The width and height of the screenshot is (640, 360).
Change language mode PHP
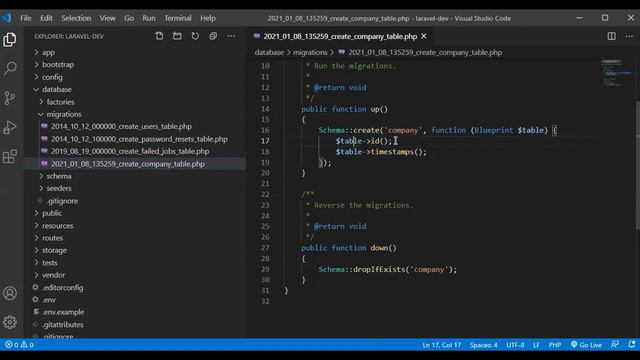click(555, 345)
